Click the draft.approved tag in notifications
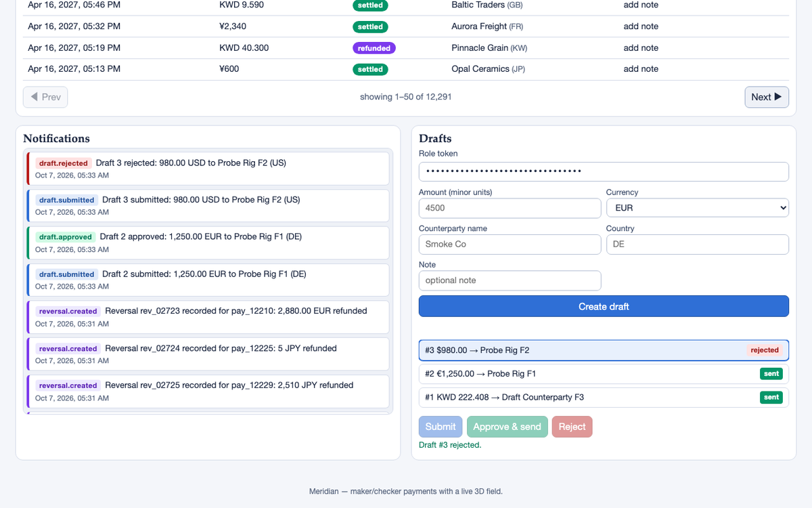Screen dimensions: 812x508 tap(66, 237)
